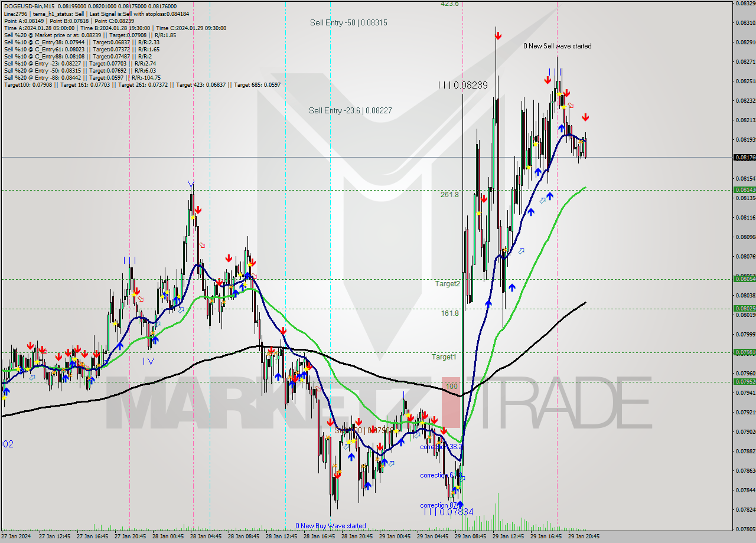Click the '28 Jan 04:45' time axis label
Screen dimensions: 756x543
206,537
